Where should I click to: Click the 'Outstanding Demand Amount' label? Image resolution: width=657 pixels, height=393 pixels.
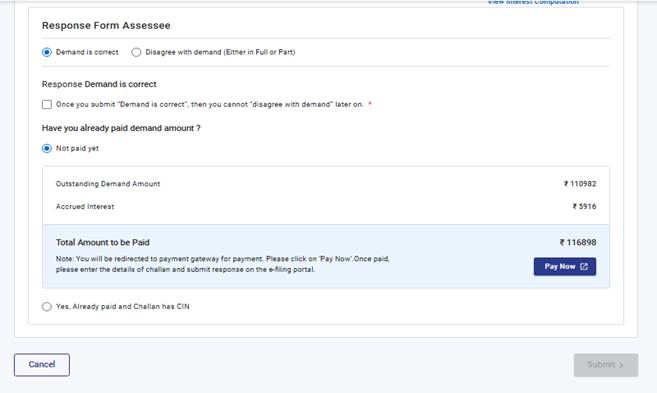click(x=108, y=184)
